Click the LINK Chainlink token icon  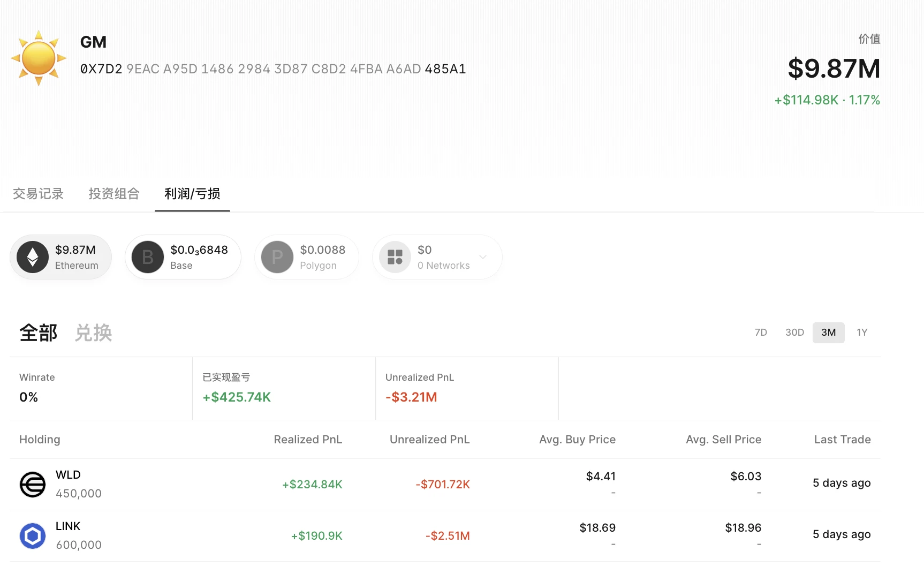[x=33, y=536]
